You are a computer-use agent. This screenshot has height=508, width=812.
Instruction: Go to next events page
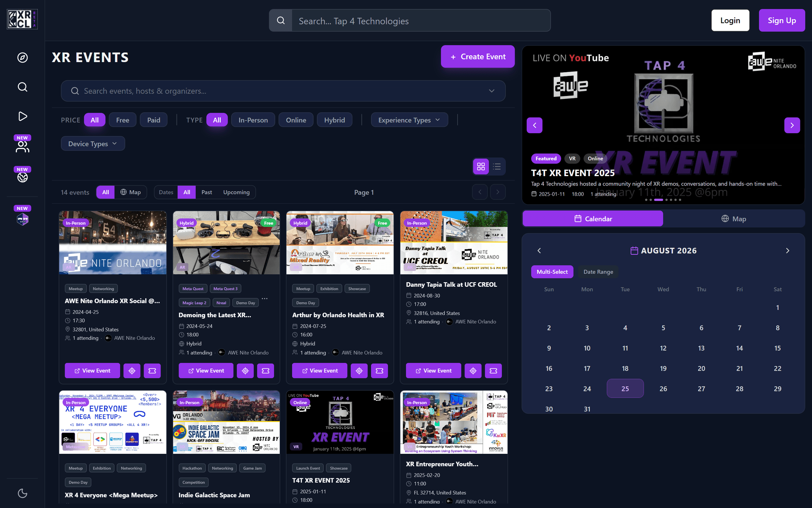(498, 192)
